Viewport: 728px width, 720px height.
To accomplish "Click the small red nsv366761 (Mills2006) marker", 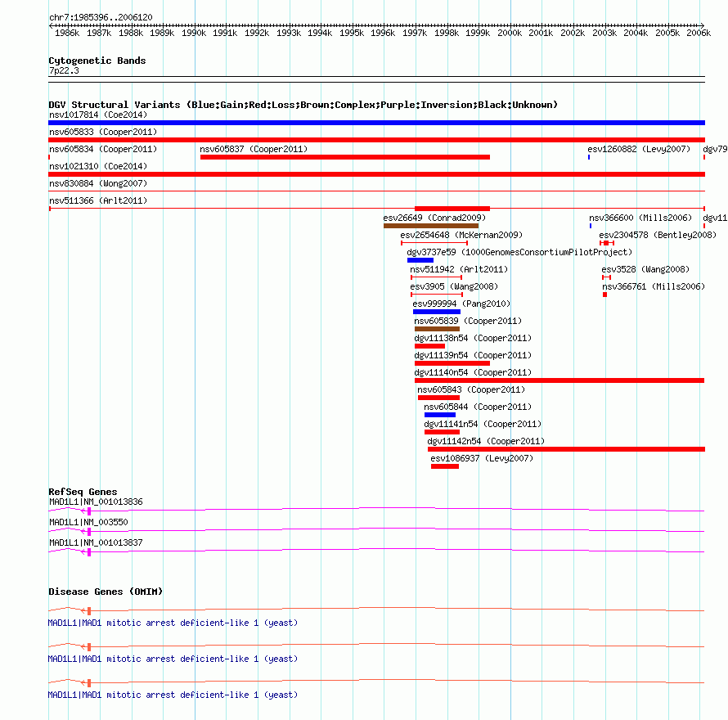I will coord(605,295).
